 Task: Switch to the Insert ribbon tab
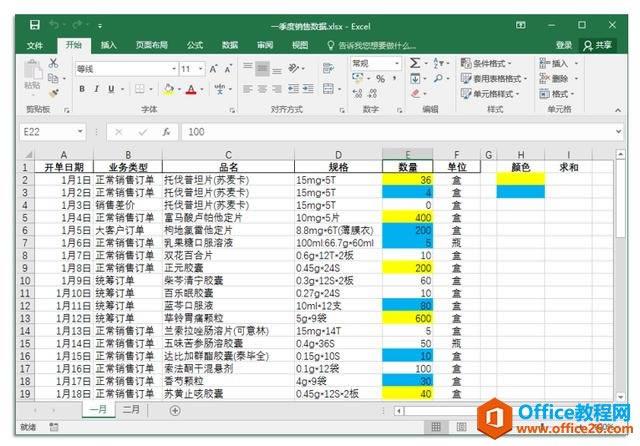click(x=109, y=45)
